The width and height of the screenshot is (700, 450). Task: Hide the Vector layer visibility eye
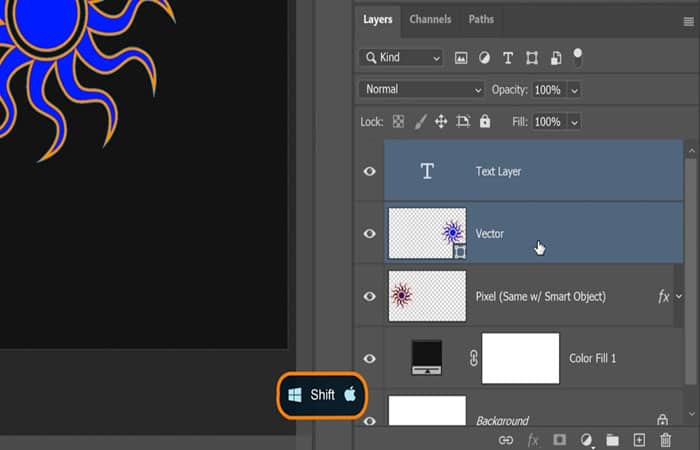click(370, 234)
